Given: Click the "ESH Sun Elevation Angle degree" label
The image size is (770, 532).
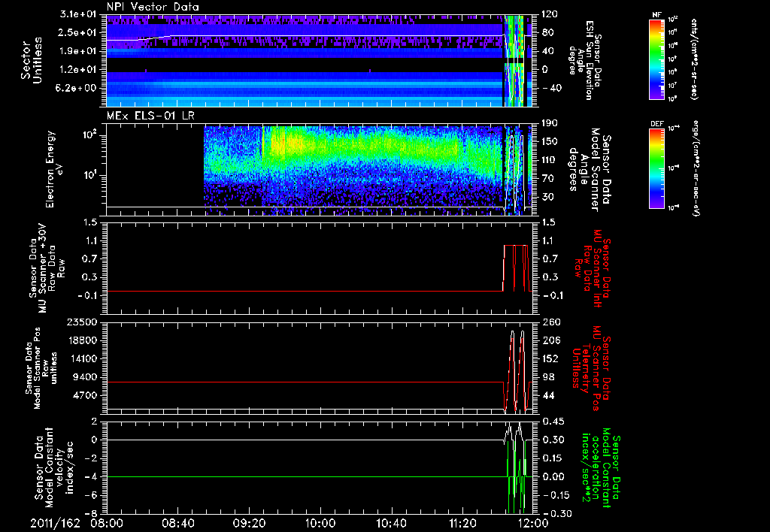Looking at the screenshot, I should (584, 60).
